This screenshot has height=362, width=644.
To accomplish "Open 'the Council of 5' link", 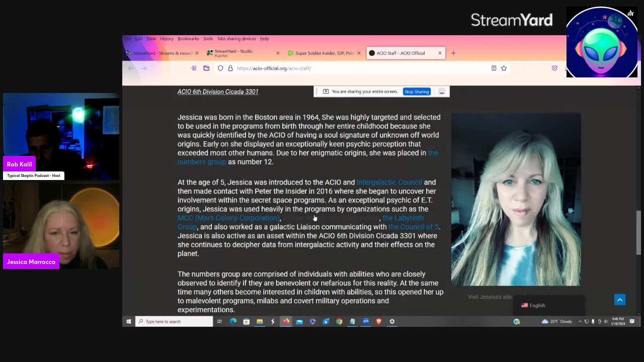I will [x=413, y=227].
